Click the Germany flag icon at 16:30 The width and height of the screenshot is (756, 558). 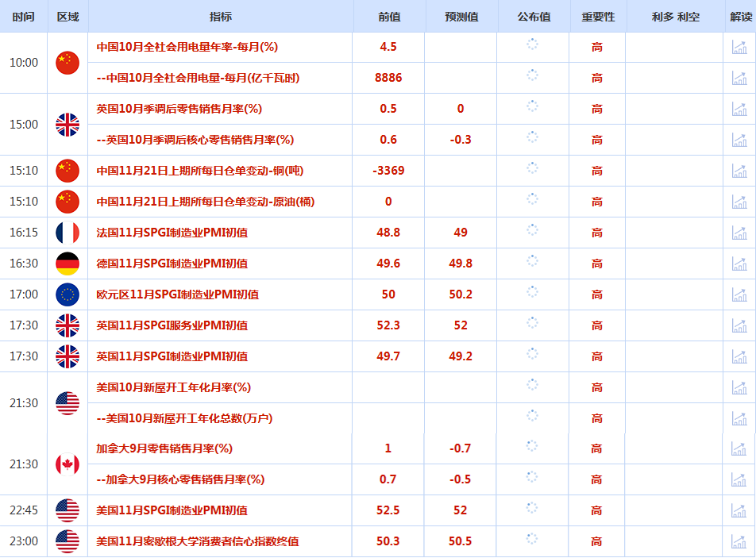coord(67,264)
